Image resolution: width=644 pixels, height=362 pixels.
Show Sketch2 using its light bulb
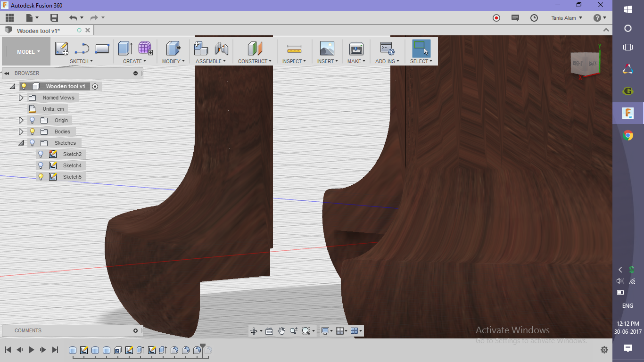41,154
